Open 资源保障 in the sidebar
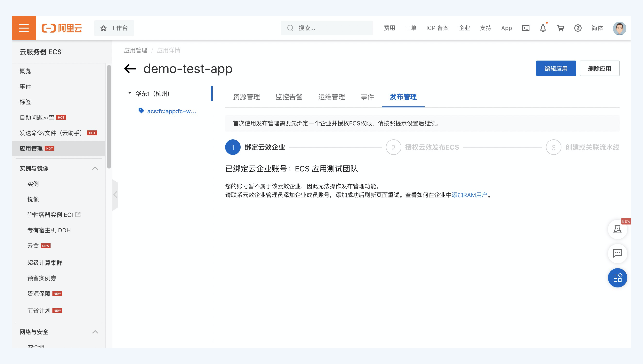The height and width of the screenshot is (364, 643). pos(39,293)
